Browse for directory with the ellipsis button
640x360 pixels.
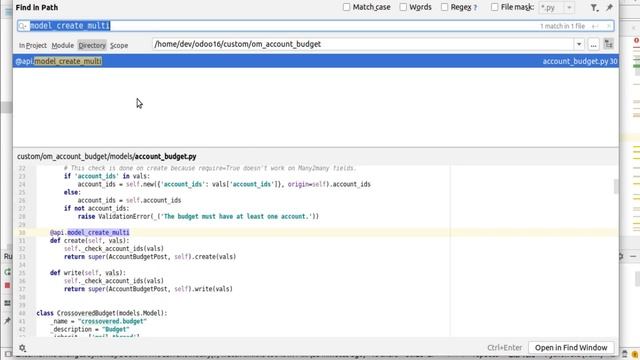593,44
